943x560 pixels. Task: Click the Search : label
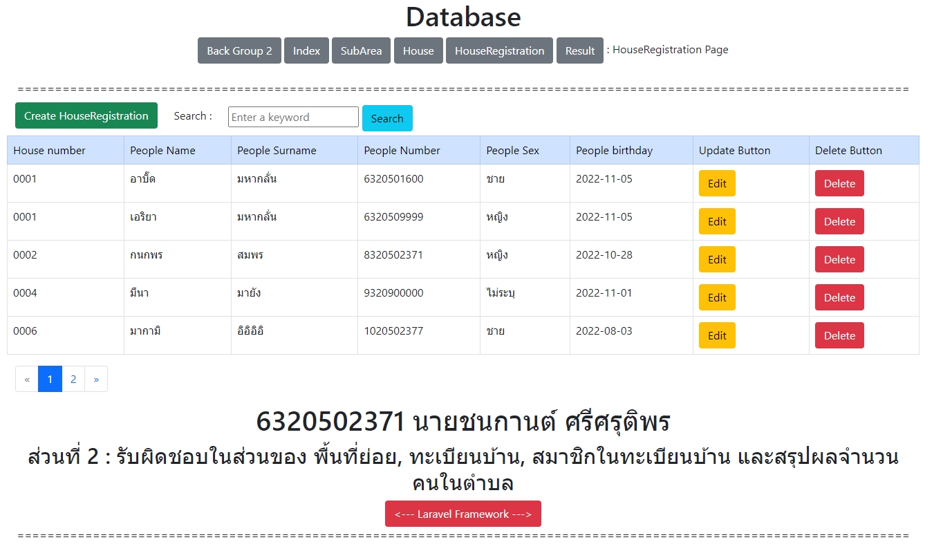click(193, 116)
